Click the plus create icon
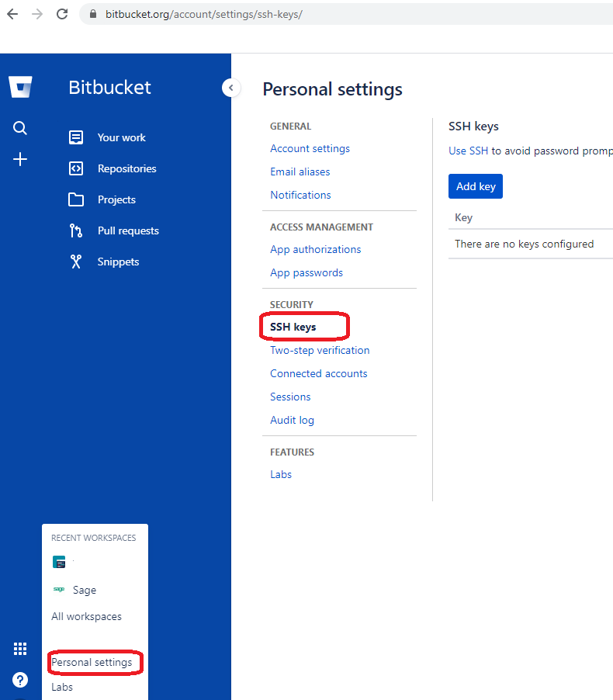The image size is (613, 700). click(x=19, y=159)
